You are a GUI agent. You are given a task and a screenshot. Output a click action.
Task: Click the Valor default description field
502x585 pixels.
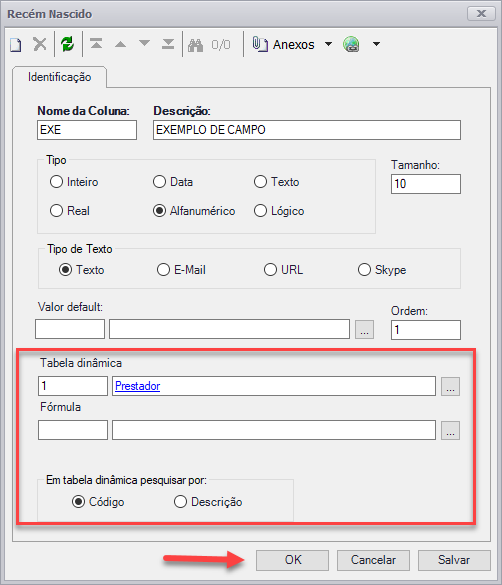point(229,329)
